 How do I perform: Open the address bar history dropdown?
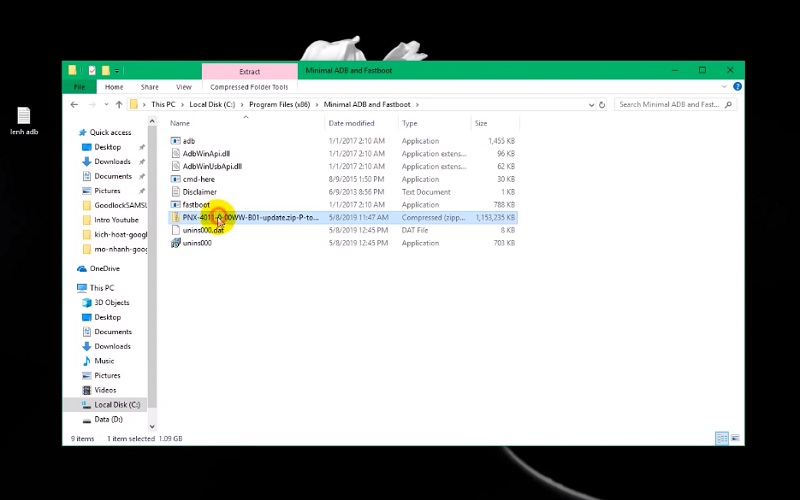pyautogui.click(x=591, y=105)
